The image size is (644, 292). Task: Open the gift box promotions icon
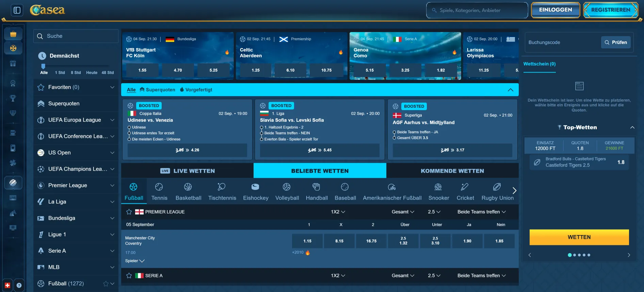coord(13,63)
